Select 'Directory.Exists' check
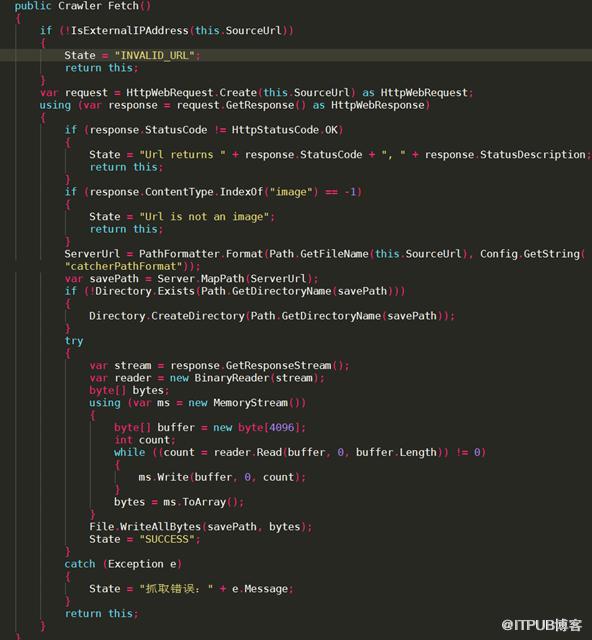This screenshot has height=640, width=592. click(145, 291)
